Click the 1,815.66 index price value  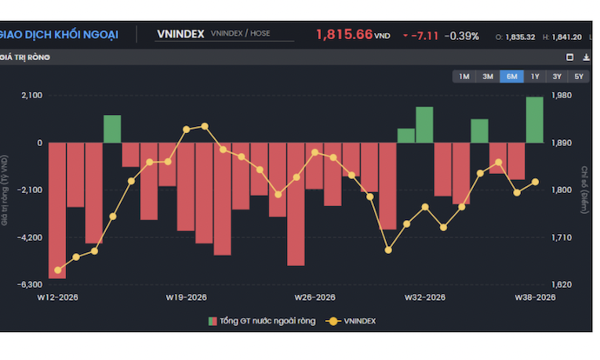(x=344, y=34)
